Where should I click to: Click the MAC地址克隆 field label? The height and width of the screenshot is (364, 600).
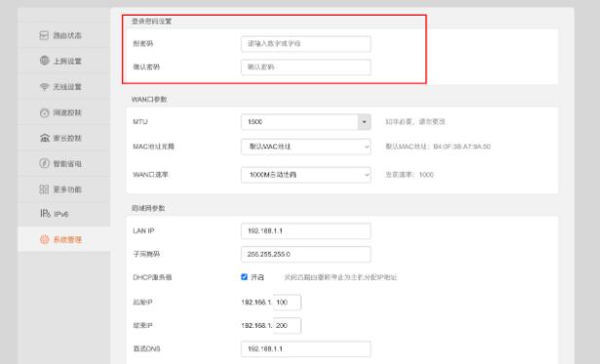[x=153, y=146]
